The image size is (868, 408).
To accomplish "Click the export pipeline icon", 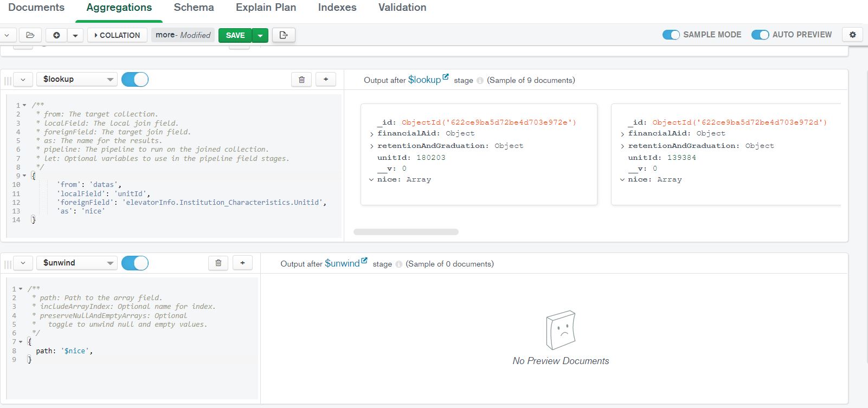I will click(x=284, y=35).
